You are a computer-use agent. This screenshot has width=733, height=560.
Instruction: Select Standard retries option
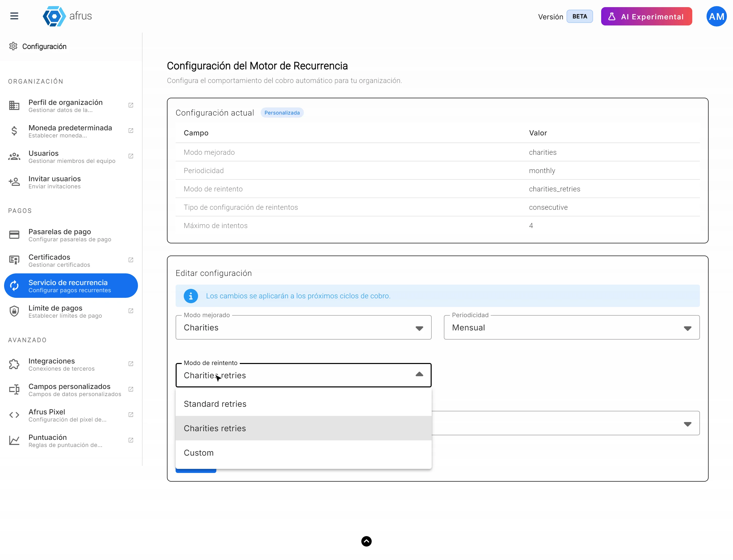[x=303, y=404]
